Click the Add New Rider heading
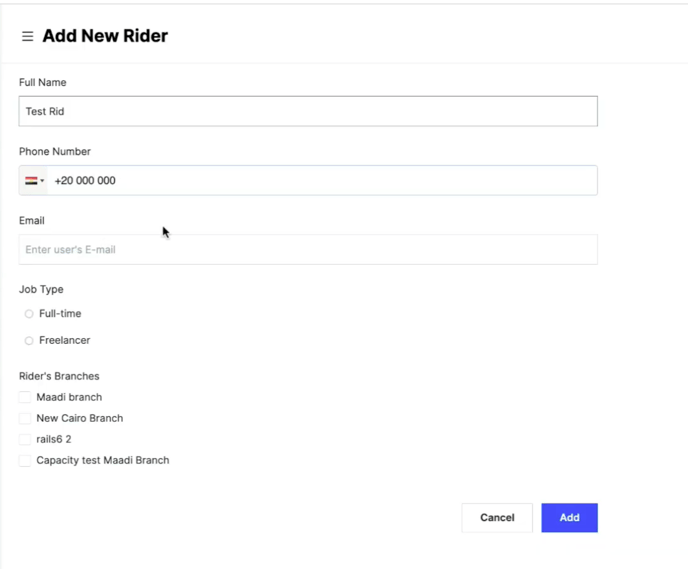 click(105, 36)
